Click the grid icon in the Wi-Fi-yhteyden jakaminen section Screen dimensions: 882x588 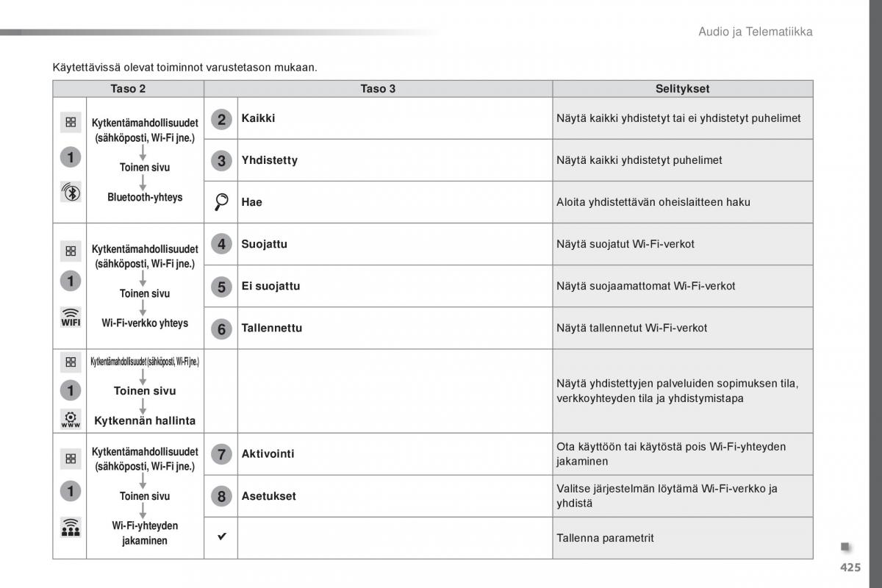(x=71, y=459)
